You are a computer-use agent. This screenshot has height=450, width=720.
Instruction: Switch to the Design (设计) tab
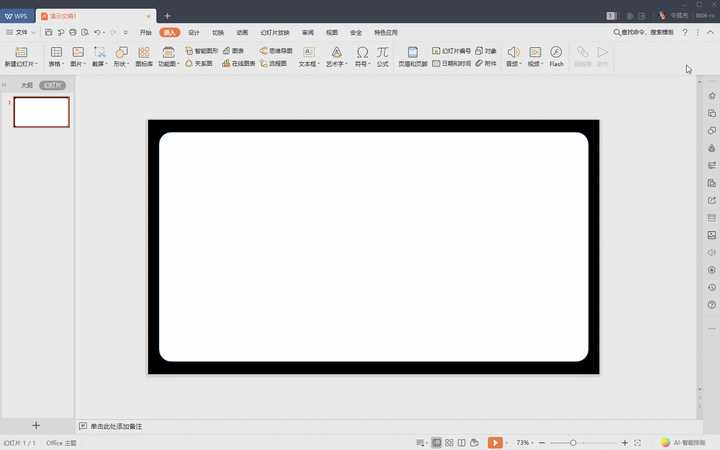194,32
